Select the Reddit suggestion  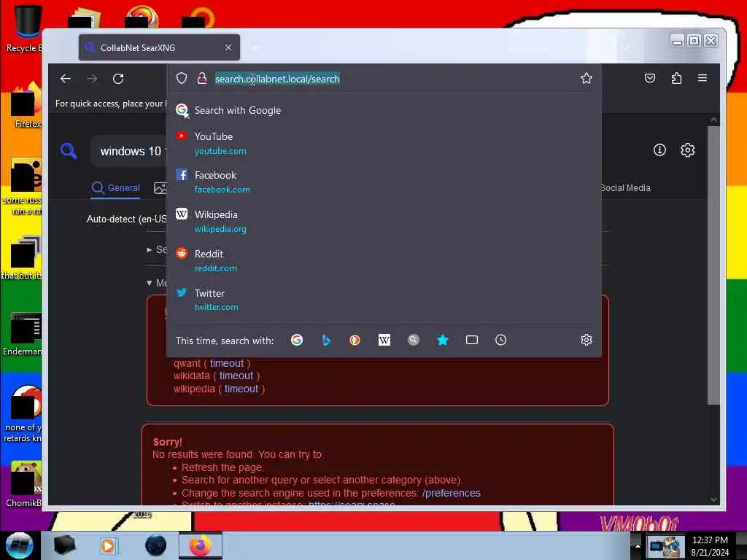click(384, 260)
